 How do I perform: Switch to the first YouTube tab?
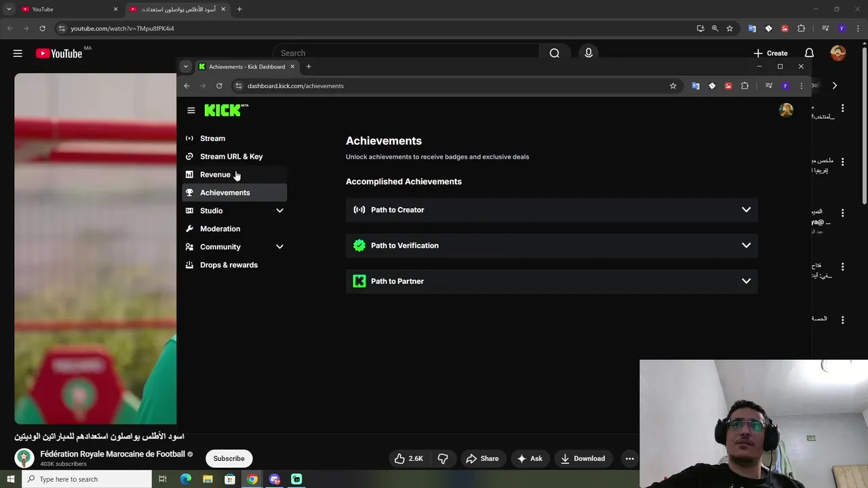[x=68, y=9]
